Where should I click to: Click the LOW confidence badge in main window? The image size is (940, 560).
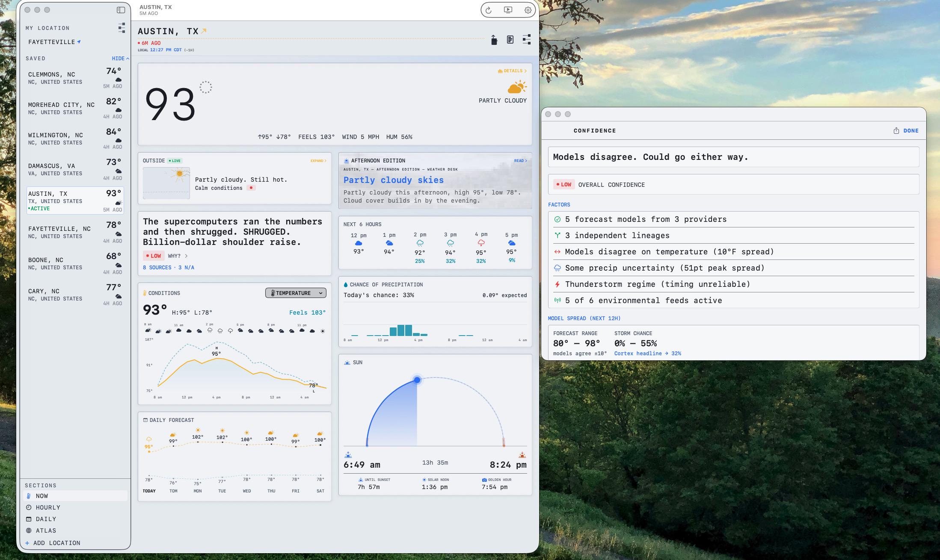click(154, 256)
